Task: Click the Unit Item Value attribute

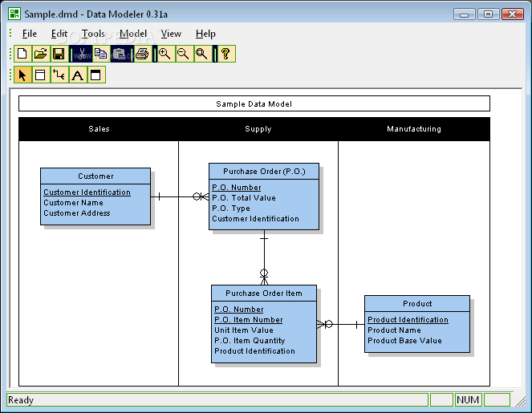Action: coord(244,330)
